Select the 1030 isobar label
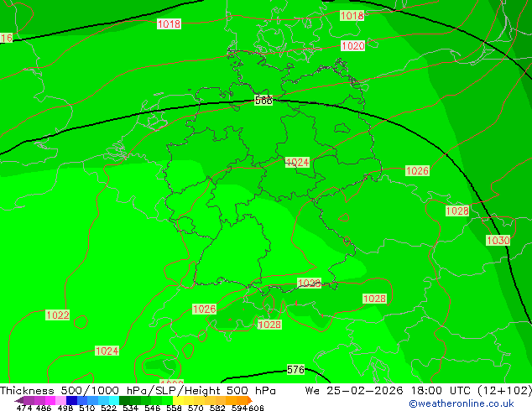This screenshot has width=532, height=411. (x=498, y=241)
